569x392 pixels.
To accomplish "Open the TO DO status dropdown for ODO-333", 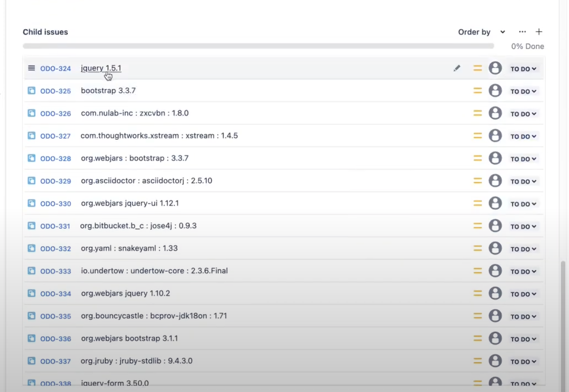I will [523, 272].
